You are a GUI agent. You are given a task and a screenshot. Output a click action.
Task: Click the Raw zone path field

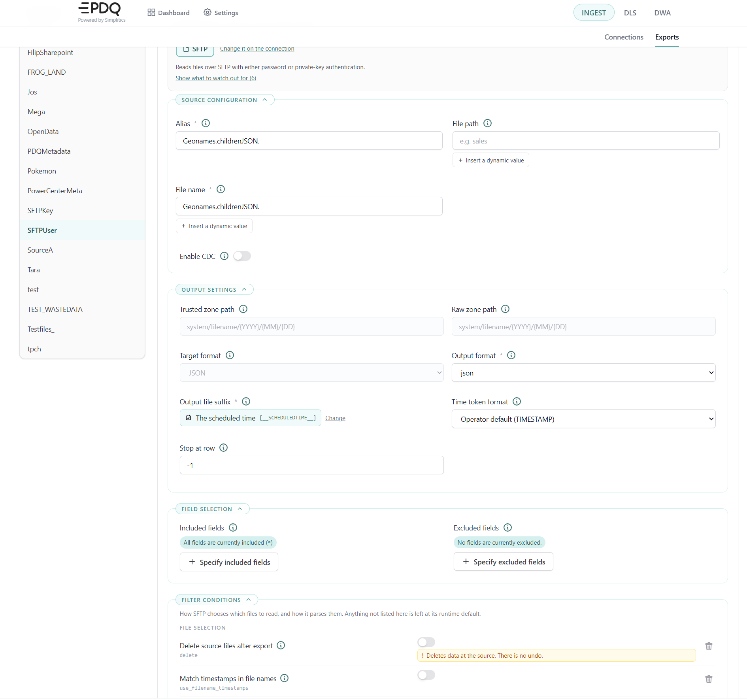(x=583, y=326)
